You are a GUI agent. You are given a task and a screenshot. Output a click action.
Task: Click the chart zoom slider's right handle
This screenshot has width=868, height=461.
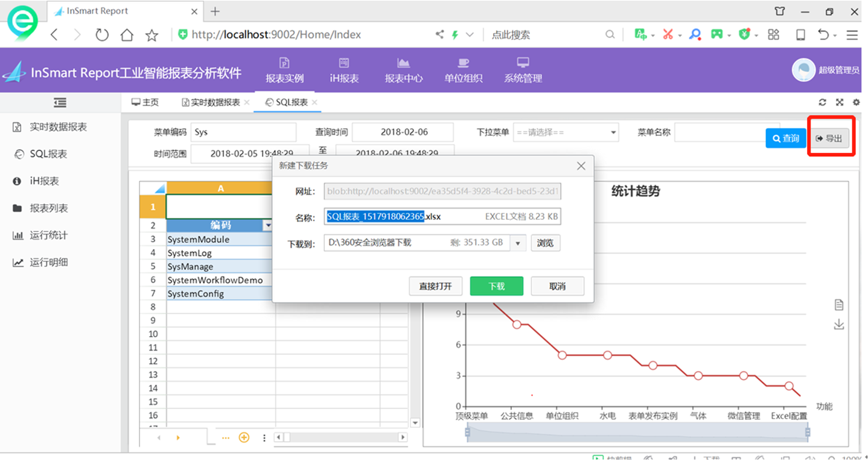807,432
